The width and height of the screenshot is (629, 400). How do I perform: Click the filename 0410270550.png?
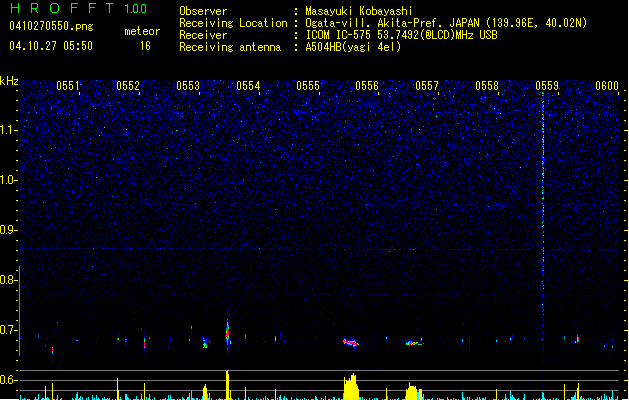[51, 26]
